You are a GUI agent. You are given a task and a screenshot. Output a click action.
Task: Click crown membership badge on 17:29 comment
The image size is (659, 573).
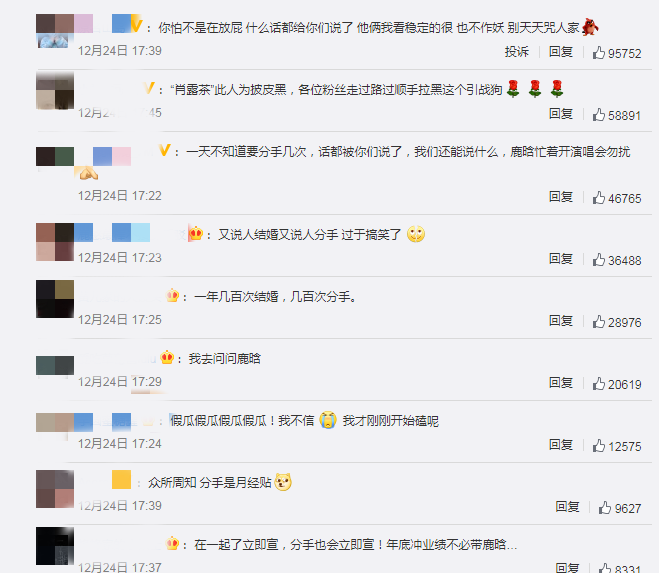pos(167,357)
